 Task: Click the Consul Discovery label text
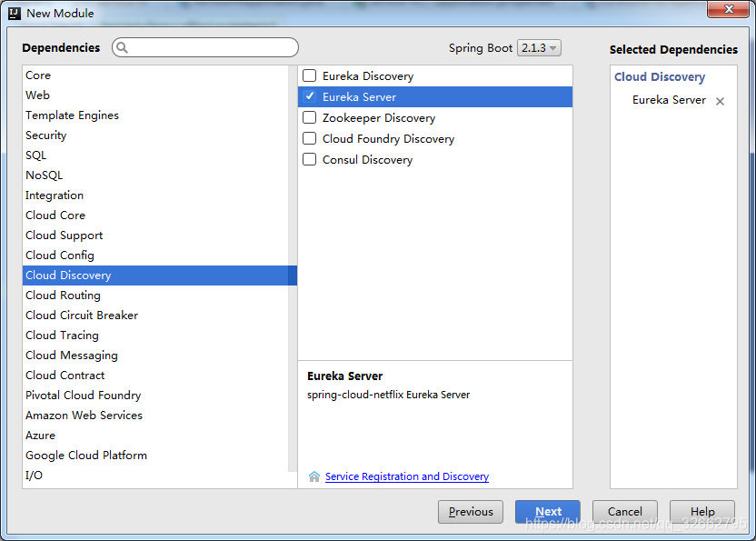point(367,160)
